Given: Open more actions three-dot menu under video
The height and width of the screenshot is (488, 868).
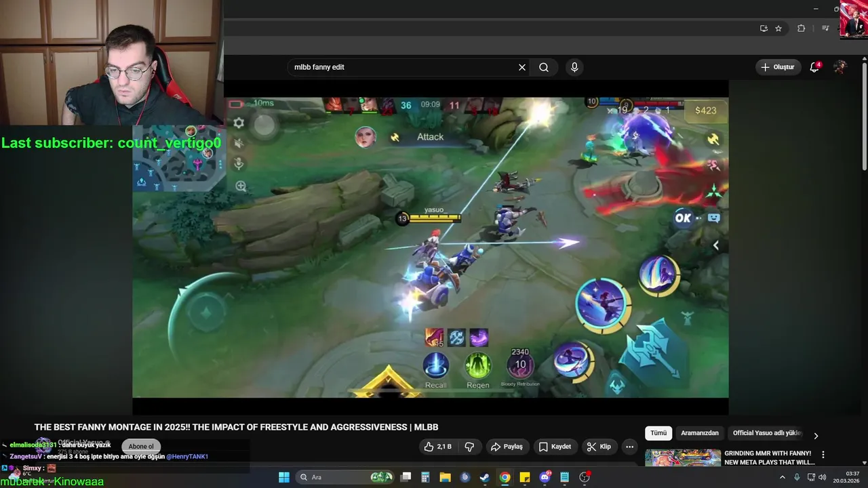Looking at the screenshot, I should tap(629, 447).
